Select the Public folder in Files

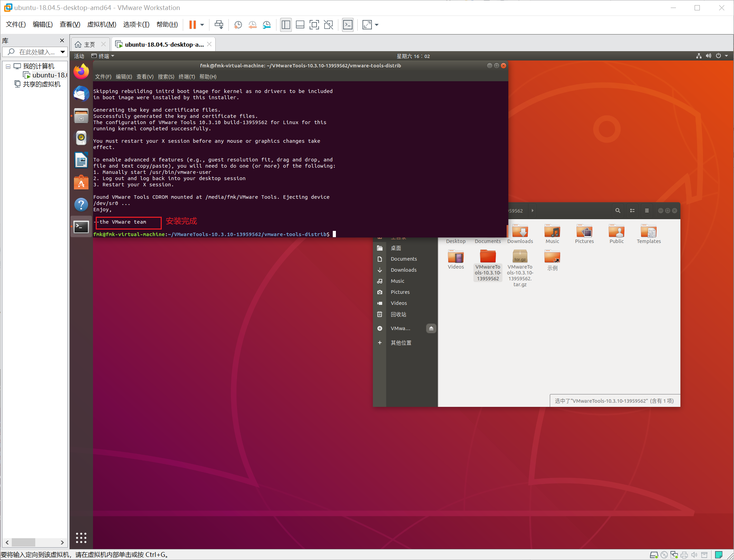(617, 234)
